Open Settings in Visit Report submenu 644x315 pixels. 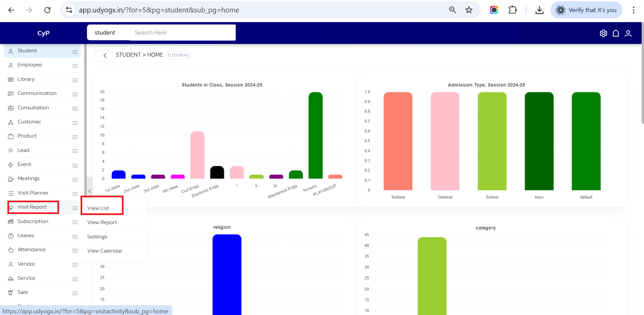point(97,237)
